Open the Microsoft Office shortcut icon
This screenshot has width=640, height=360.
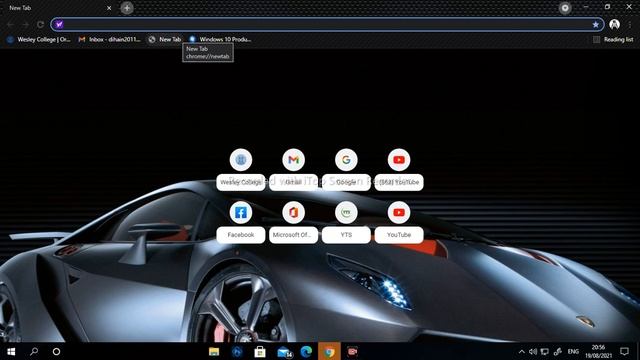tap(293, 212)
